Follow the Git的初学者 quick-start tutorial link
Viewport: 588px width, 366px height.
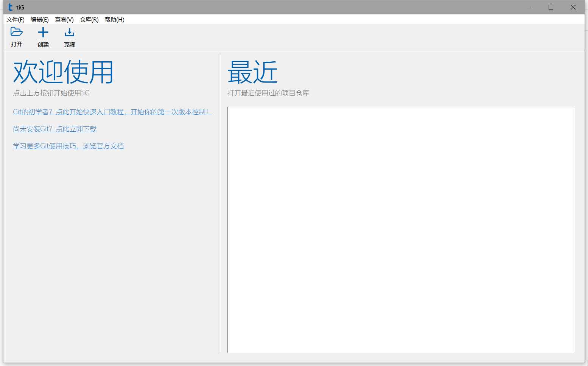tap(112, 112)
